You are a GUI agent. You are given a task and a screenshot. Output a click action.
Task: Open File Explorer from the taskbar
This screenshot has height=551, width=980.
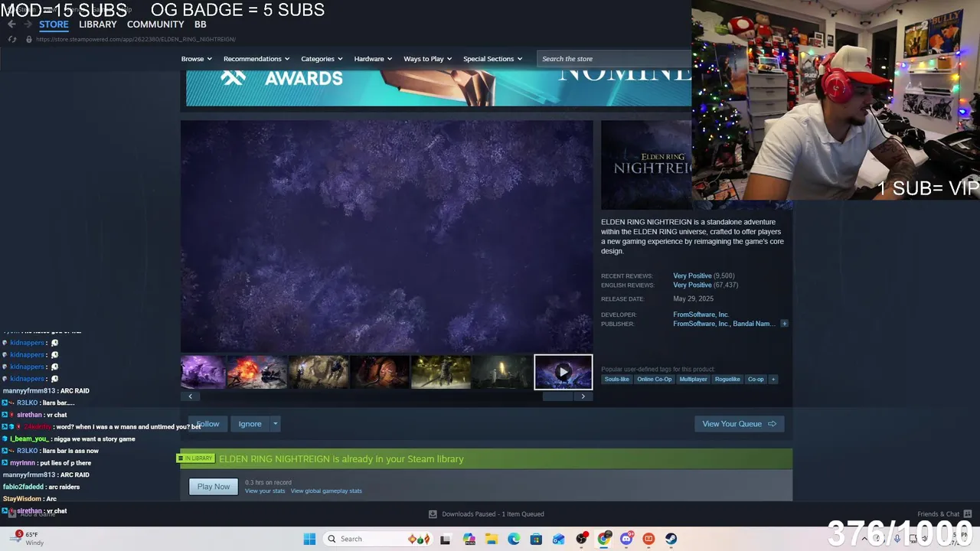tap(492, 539)
